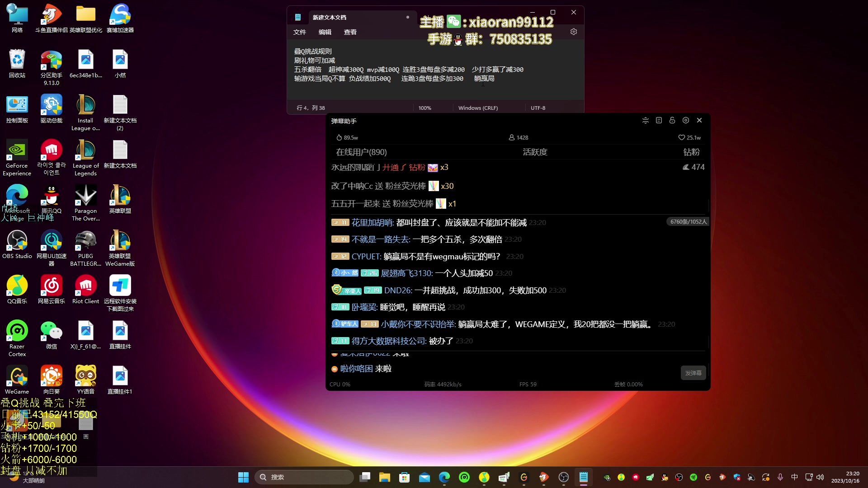Launch Paragon The Overprime shortcut
868x488 pixels.
[86, 202]
